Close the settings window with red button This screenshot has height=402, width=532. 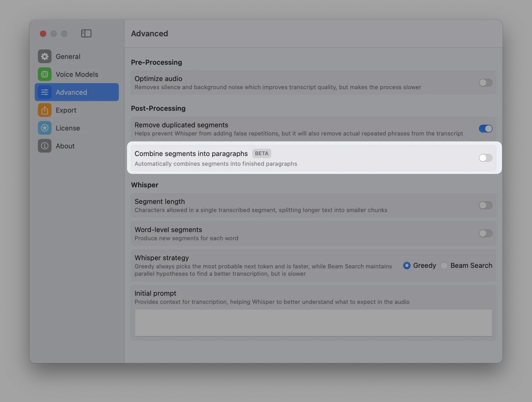[43, 34]
